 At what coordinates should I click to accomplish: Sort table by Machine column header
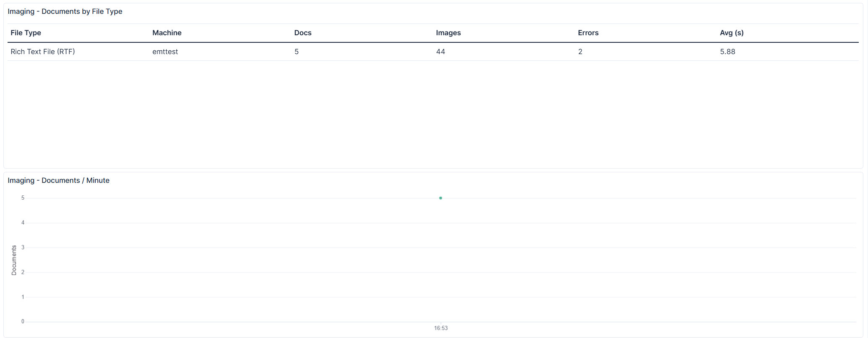(167, 33)
